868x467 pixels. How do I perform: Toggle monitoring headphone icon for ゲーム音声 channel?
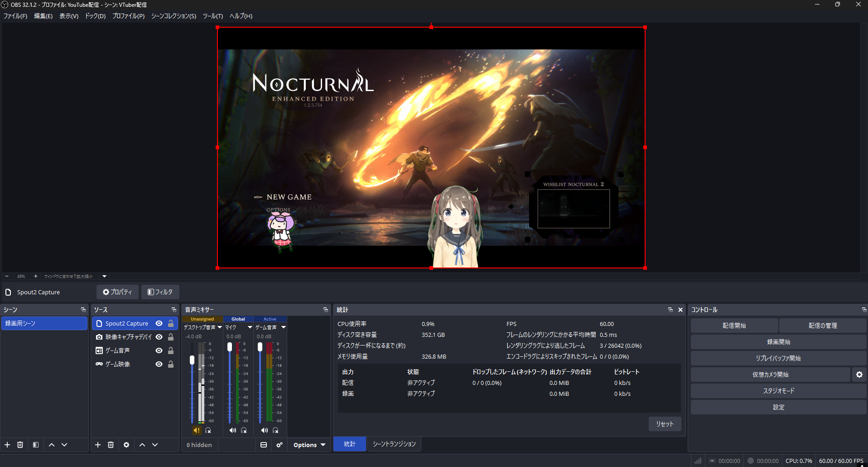click(x=275, y=430)
